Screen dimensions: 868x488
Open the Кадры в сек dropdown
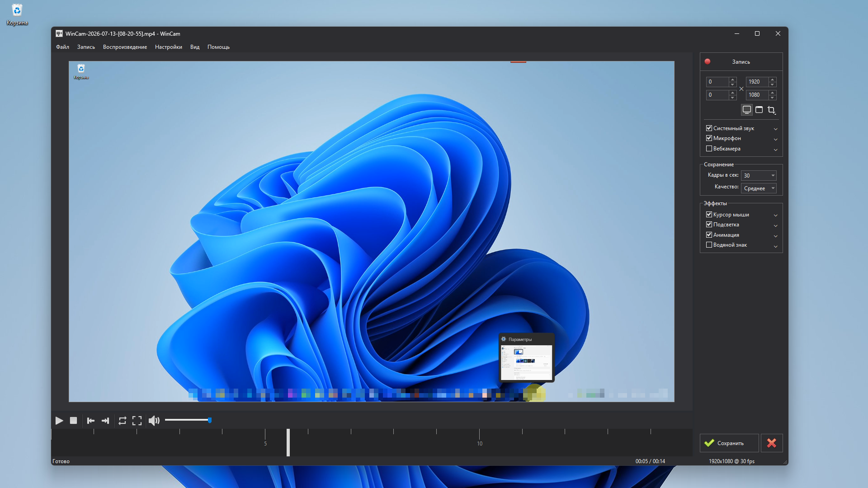tap(759, 175)
